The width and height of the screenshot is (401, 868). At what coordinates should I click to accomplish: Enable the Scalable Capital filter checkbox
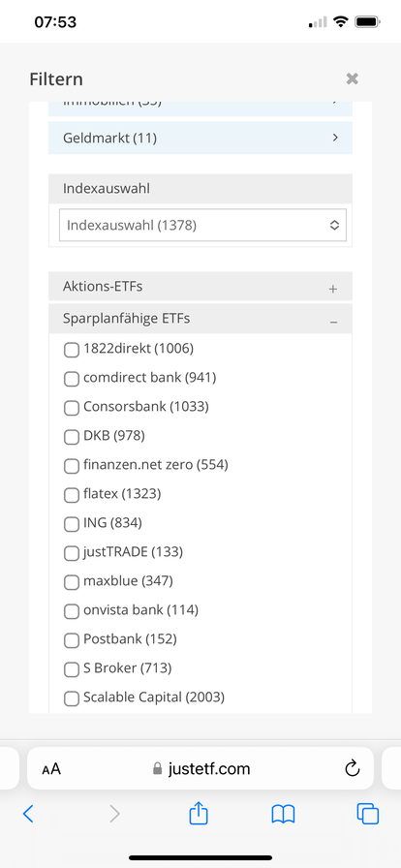click(x=72, y=698)
